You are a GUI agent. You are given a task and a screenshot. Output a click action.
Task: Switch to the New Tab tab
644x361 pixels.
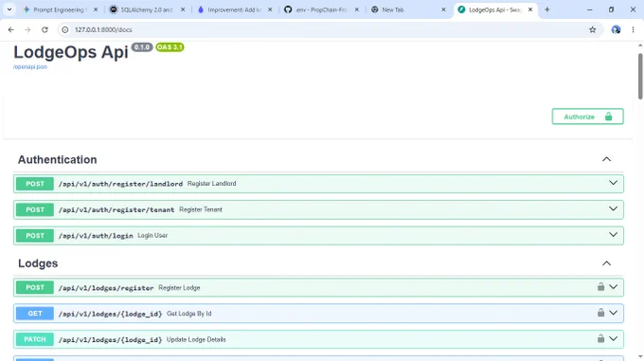coord(408,9)
